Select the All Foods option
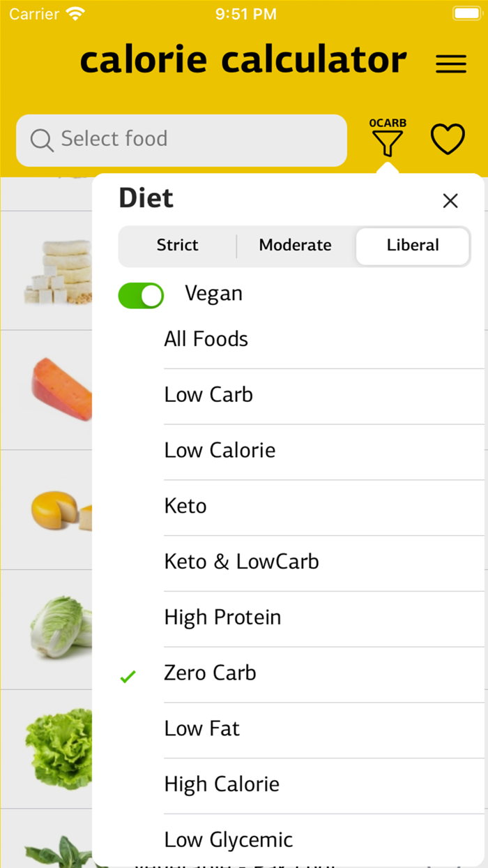This screenshot has height=868, width=488. pos(206,338)
